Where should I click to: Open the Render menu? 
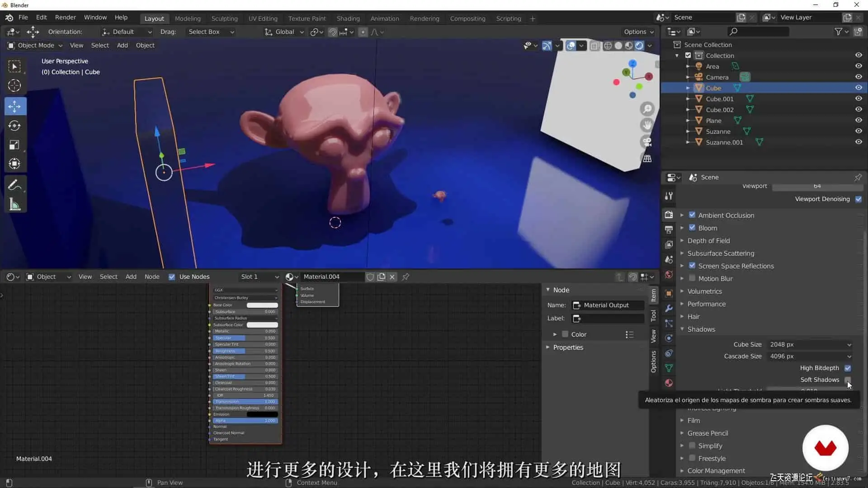[x=65, y=17]
